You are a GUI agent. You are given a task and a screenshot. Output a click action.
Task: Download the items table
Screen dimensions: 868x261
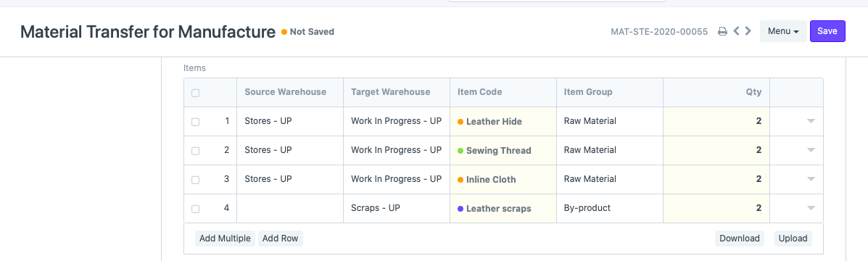[x=740, y=239]
